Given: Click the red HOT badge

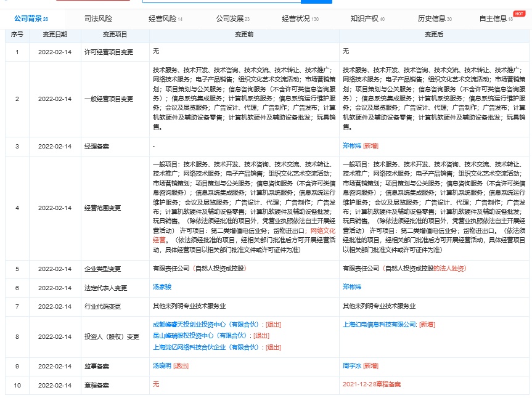Looking at the screenshot, I should click(x=519, y=13).
